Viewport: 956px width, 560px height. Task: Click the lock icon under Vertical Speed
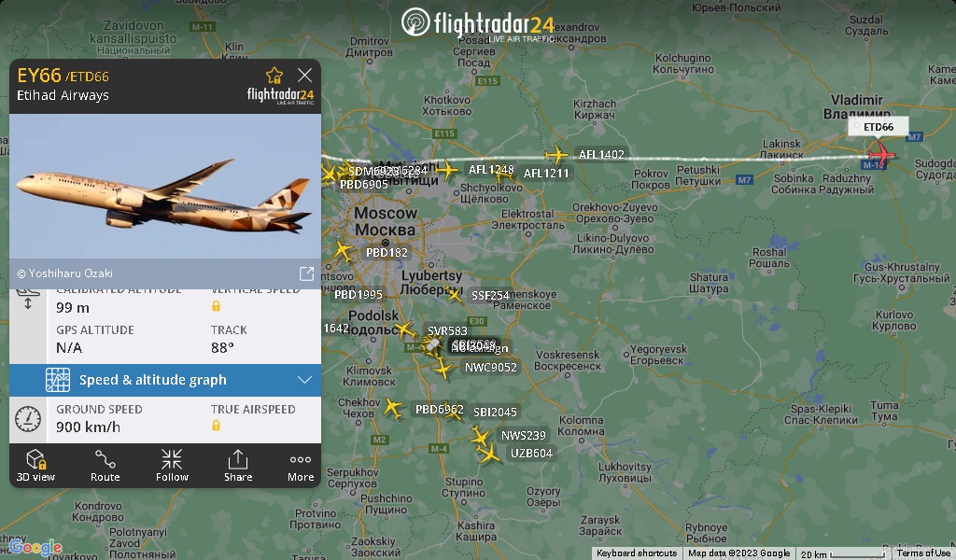point(216,306)
